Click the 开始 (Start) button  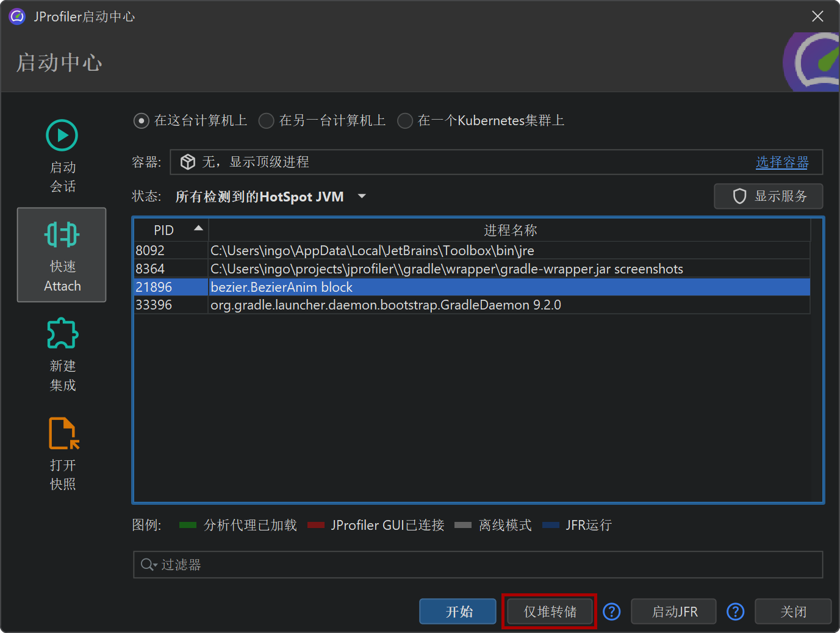click(x=458, y=612)
